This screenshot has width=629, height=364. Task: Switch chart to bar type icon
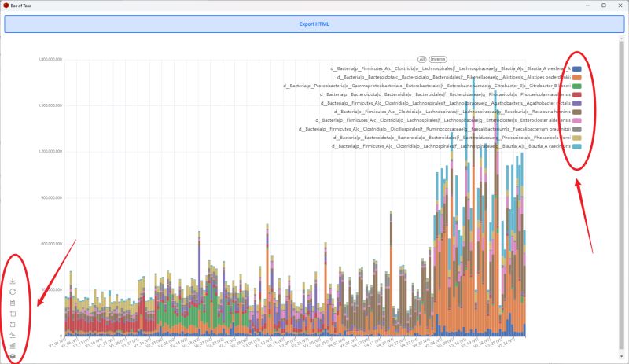13,346
